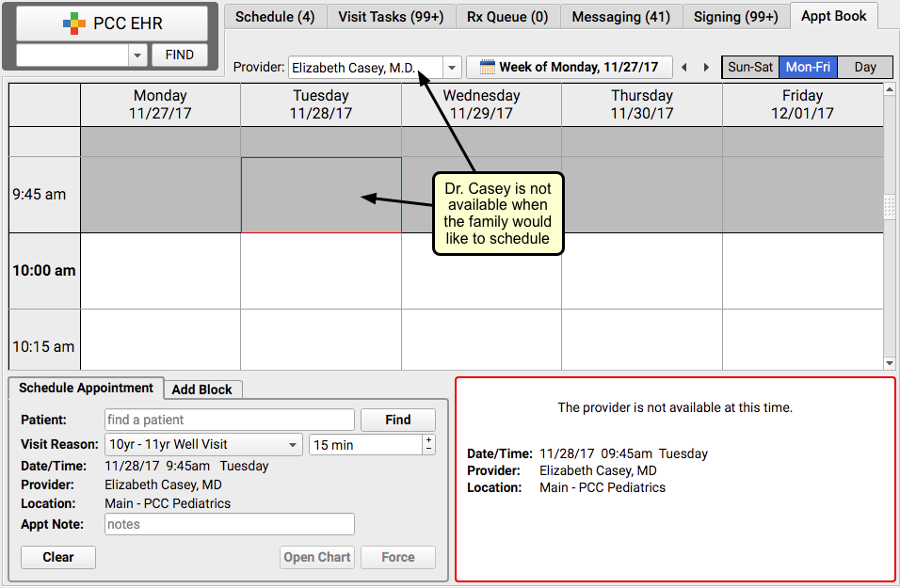Select Monday 9:45 am unavailable slot
The image size is (900, 588).
click(160, 195)
